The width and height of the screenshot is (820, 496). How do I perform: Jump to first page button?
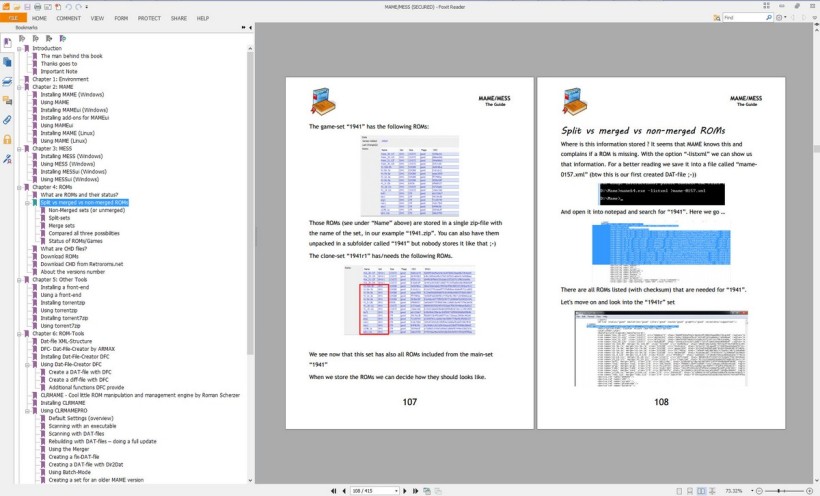pos(332,491)
